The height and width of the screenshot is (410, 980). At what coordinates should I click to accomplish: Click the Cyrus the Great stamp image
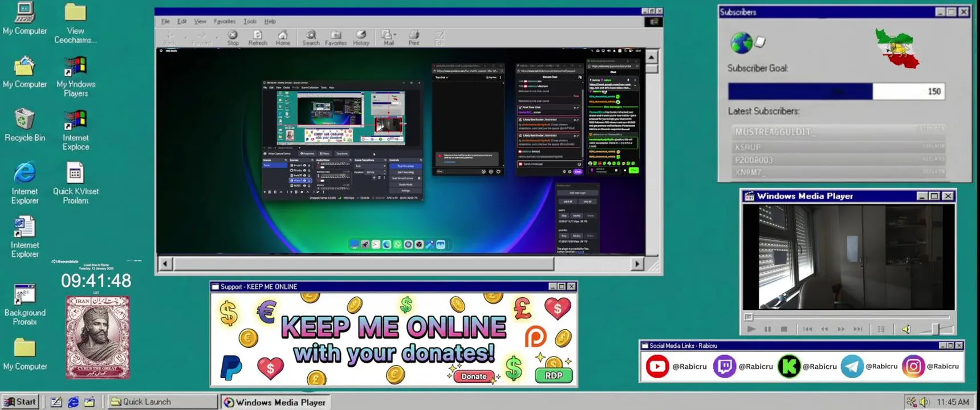97,337
